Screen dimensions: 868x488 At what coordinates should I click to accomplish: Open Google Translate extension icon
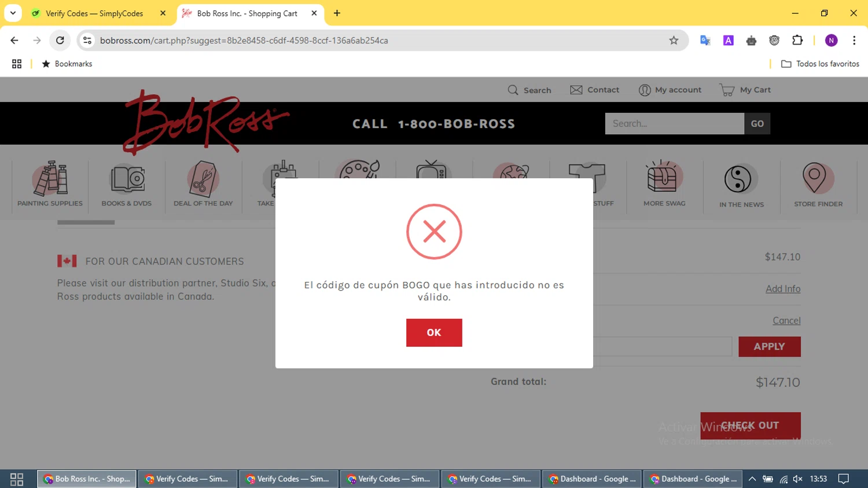click(x=705, y=41)
